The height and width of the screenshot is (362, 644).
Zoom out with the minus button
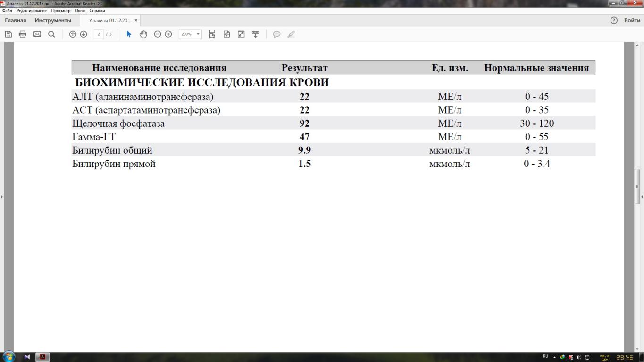click(158, 34)
